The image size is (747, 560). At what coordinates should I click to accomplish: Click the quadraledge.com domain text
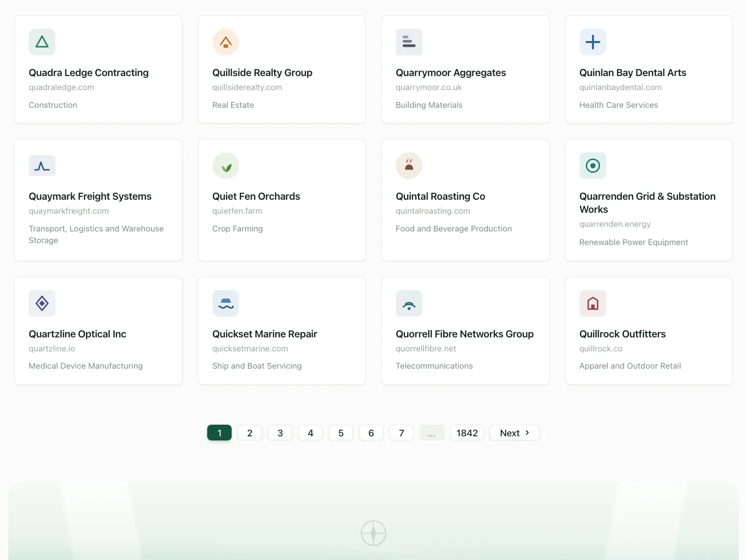point(62,87)
